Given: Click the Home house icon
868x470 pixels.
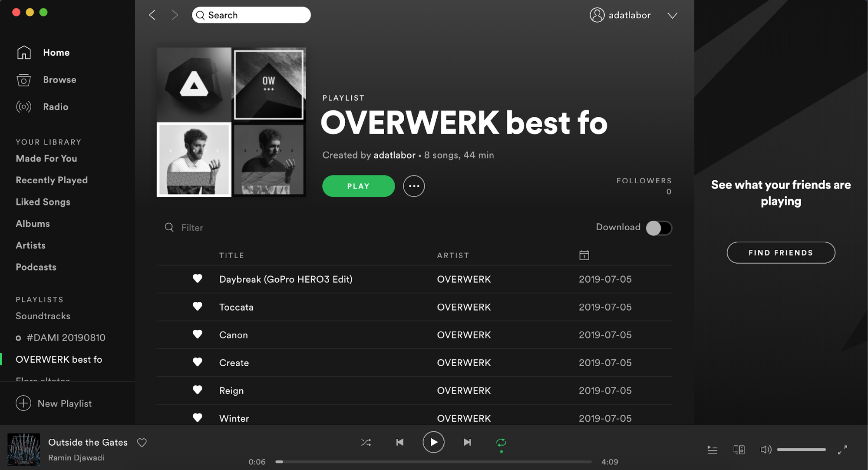Looking at the screenshot, I should tap(24, 53).
